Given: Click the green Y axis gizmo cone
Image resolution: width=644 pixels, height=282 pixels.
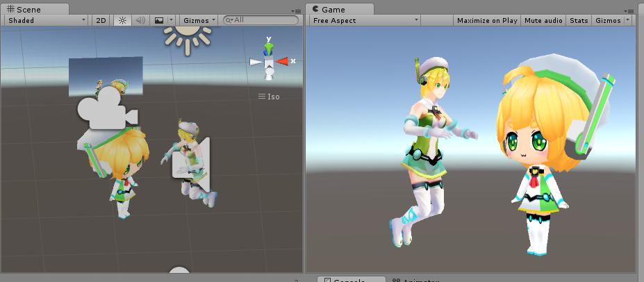Looking at the screenshot, I should click(269, 49).
